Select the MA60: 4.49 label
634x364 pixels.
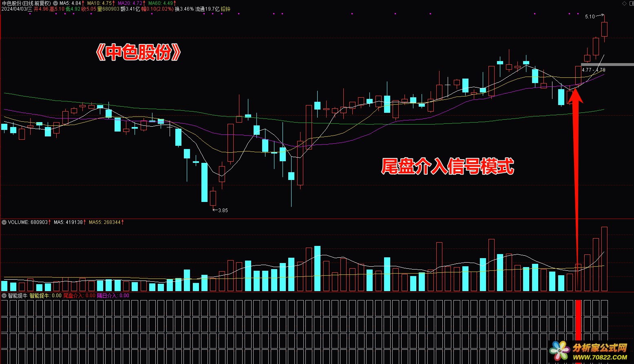pyautogui.click(x=161, y=3)
